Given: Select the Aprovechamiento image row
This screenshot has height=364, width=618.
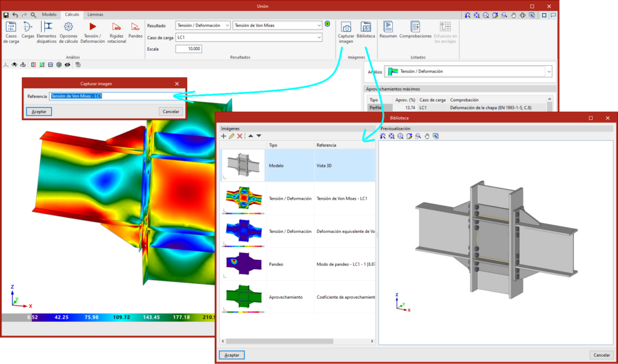Looking at the screenshot, I should coord(298,297).
